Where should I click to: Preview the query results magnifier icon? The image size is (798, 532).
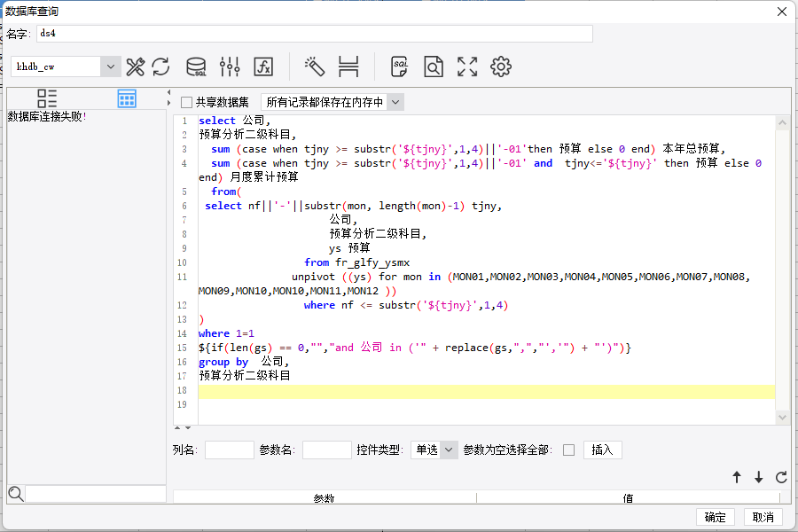click(433, 66)
